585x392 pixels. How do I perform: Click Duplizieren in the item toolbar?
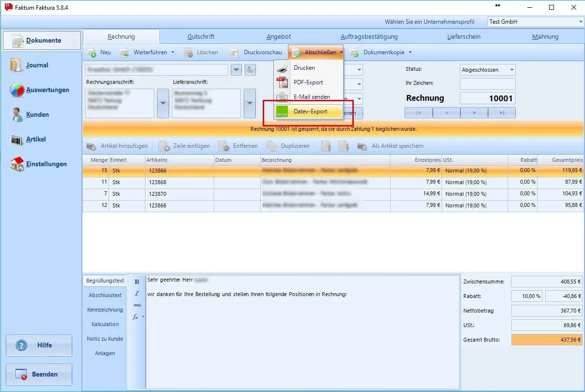tap(288, 146)
